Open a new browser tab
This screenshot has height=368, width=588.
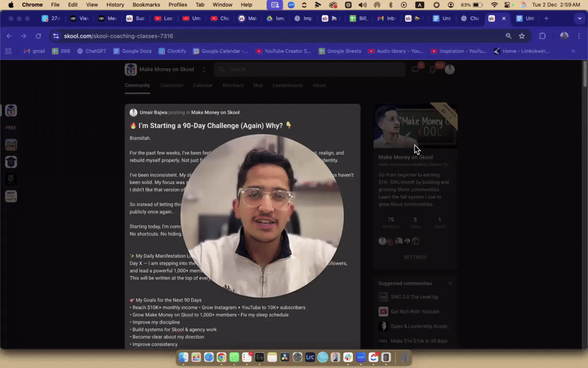(x=546, y=18)
